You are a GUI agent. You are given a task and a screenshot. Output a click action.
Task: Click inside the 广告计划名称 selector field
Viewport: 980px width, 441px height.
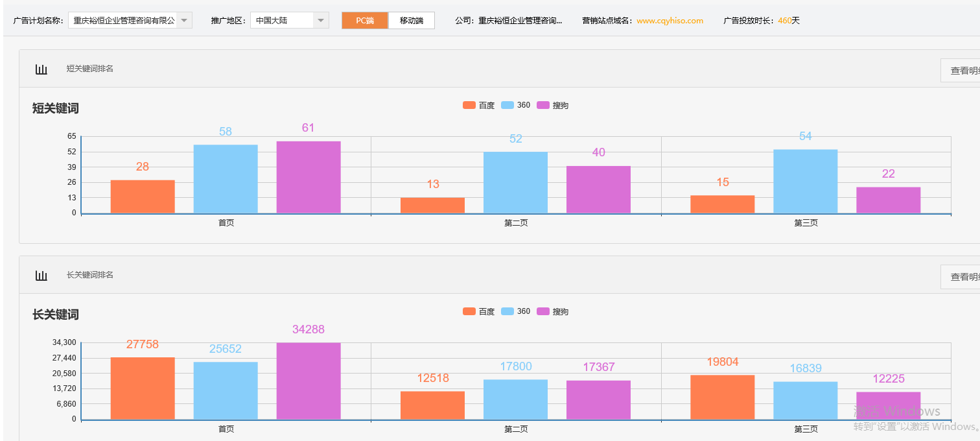pos(123,20)
